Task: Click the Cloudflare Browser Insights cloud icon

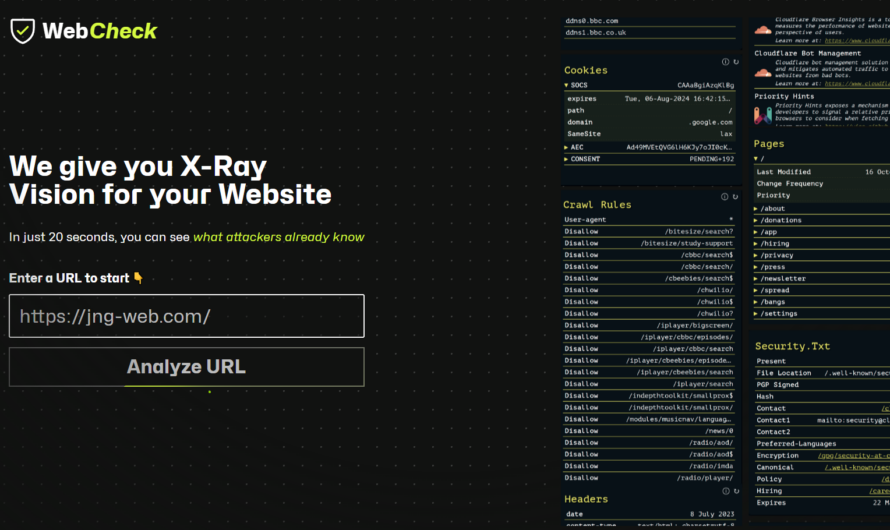Action: [x=763, y=30]
